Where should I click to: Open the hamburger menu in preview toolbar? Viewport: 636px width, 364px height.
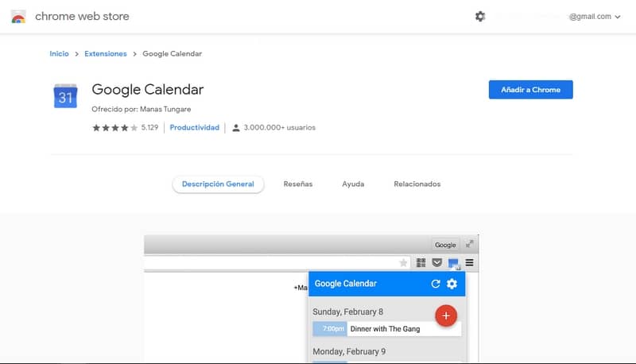469,262
